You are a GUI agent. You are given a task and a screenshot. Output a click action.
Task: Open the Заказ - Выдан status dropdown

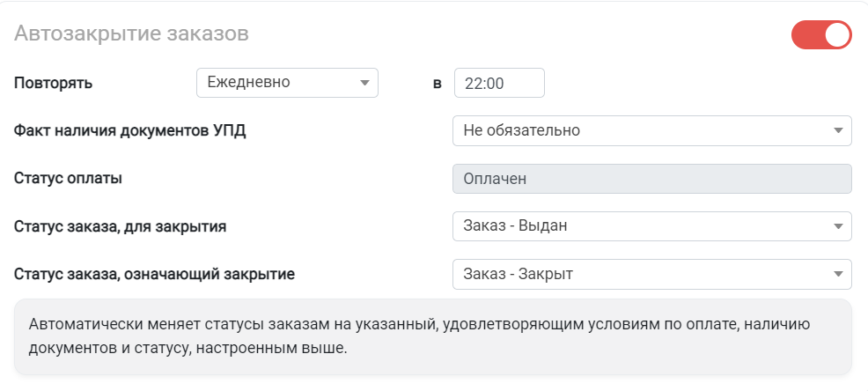pyautogui.click(x=652, y=226)
